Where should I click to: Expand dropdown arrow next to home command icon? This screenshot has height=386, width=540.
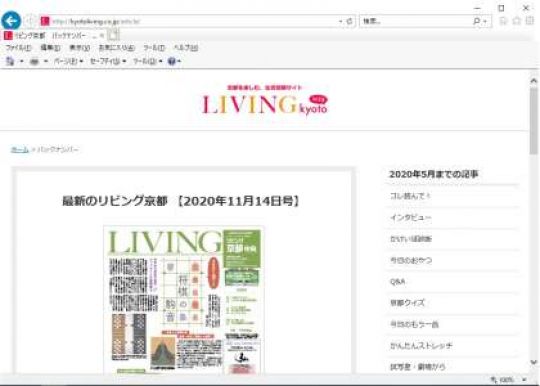point(22,61)
